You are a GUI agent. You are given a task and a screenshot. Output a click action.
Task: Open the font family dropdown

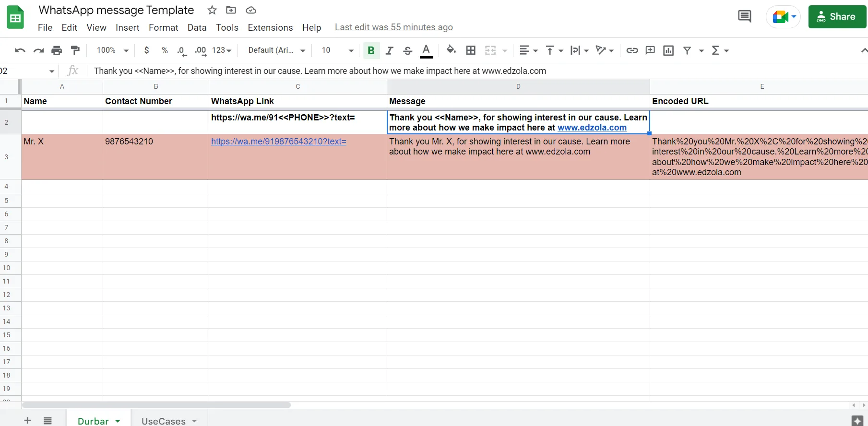(277, 50)
